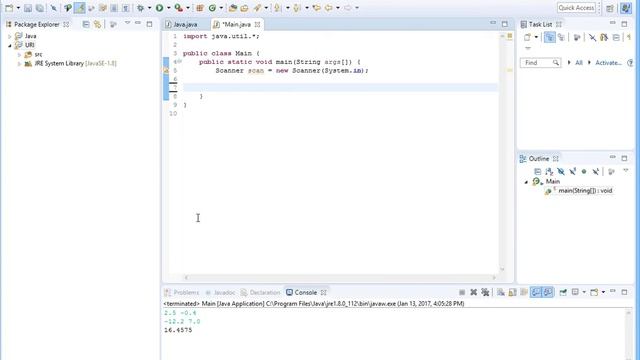Open the Problems tab
Image resolution: width=640 pixels, height=360 pixels.
(182, 293)
